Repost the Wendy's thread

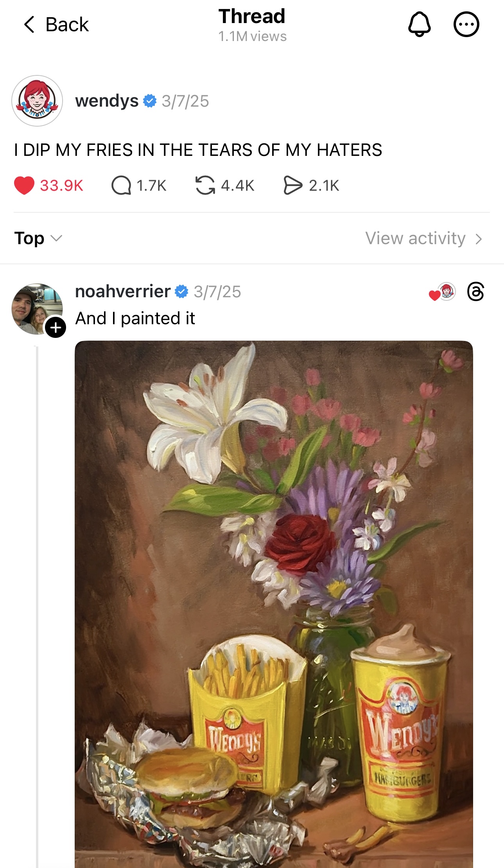(x=205, y=185)
